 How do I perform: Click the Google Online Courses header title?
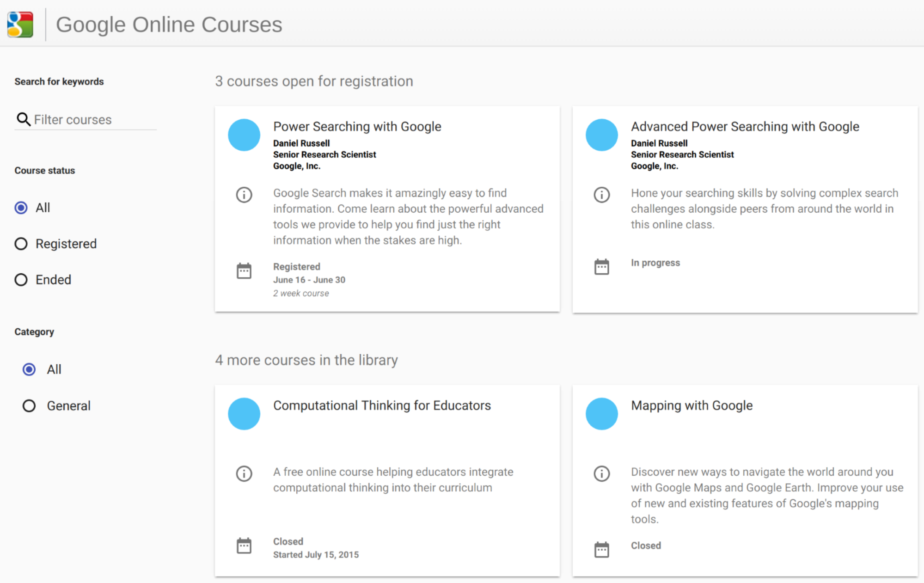[x=169, y=25]
